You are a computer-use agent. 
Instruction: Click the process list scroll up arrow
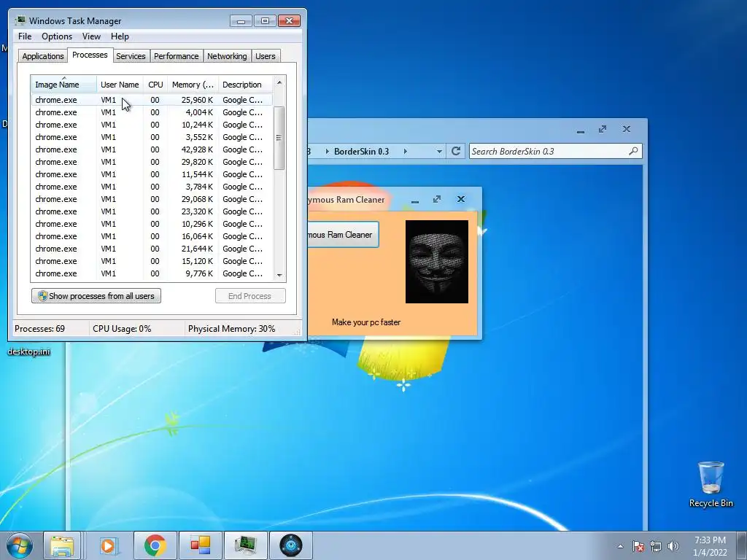tap(279, 82)
